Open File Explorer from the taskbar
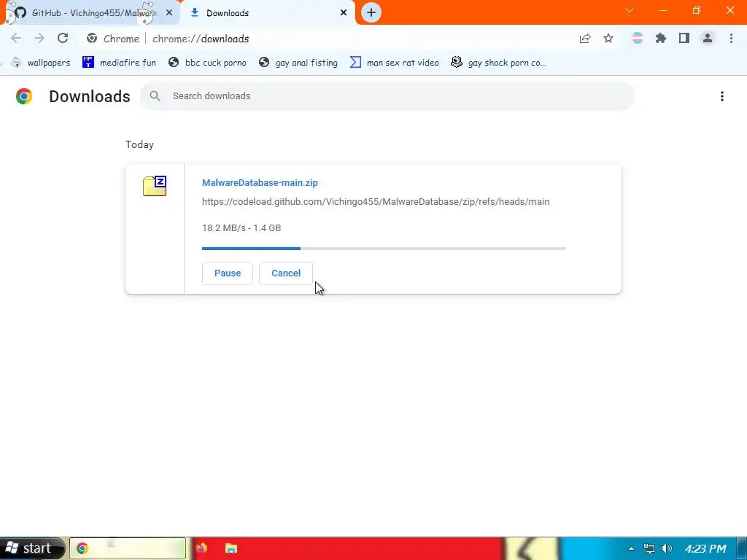 click(x=231, y=548)
